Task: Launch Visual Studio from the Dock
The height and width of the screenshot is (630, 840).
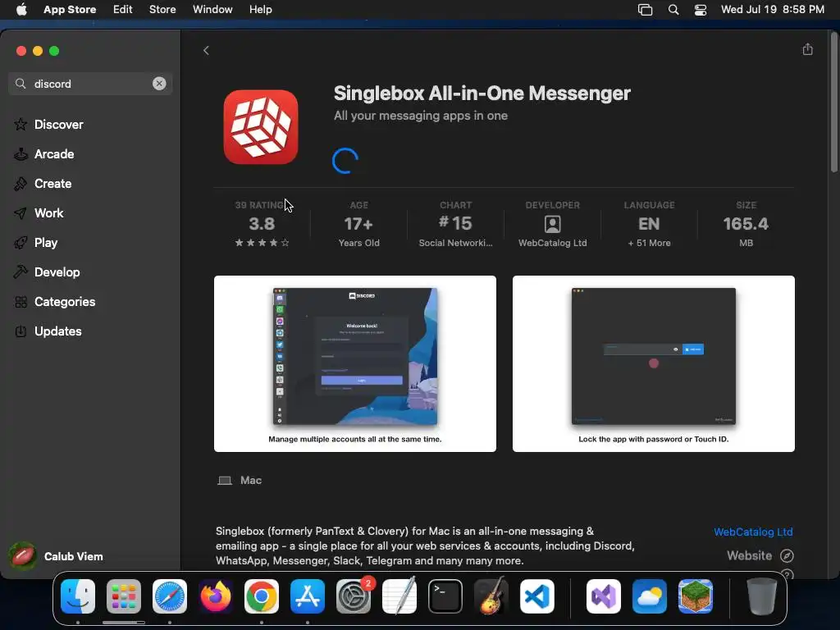Action: click(604, 596)
